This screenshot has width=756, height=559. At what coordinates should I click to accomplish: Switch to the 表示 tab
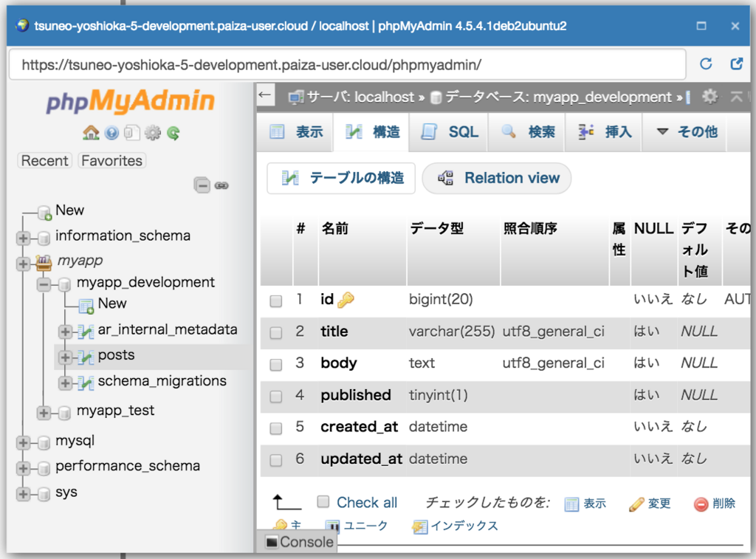click(x=295, y=131)
